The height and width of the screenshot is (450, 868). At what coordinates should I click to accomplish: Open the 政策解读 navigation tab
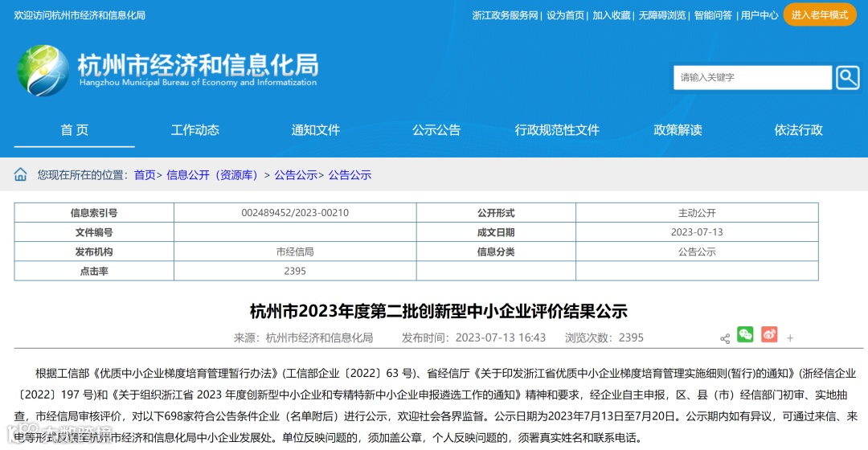coord(678,130)
